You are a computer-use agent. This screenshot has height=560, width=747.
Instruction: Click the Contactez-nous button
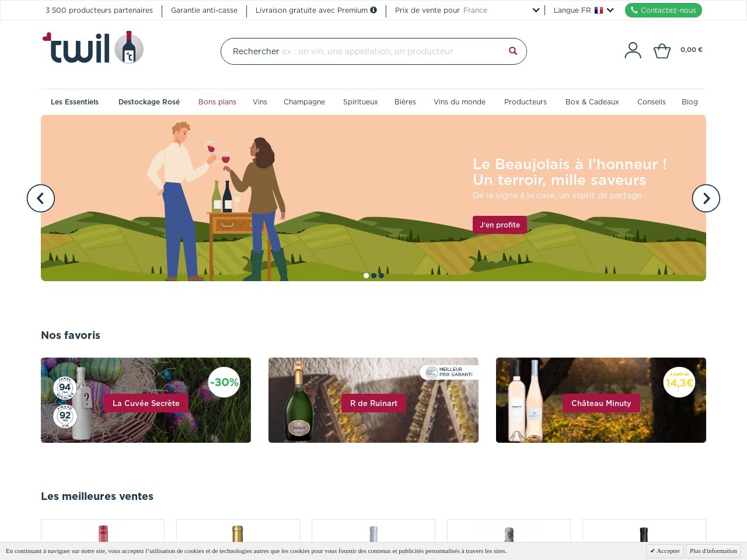[664, 10]
